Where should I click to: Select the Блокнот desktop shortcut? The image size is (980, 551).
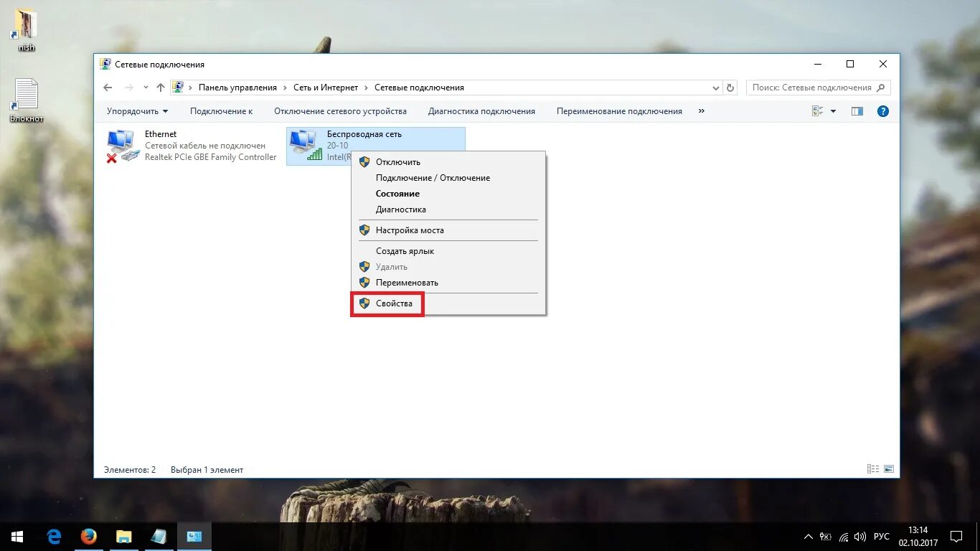click(x=27, y=101)
